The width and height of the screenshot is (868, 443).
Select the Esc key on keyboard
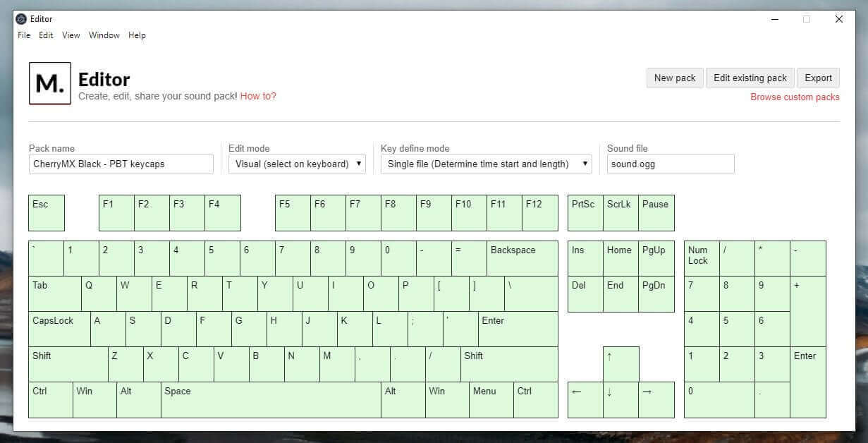coord(47,212)
